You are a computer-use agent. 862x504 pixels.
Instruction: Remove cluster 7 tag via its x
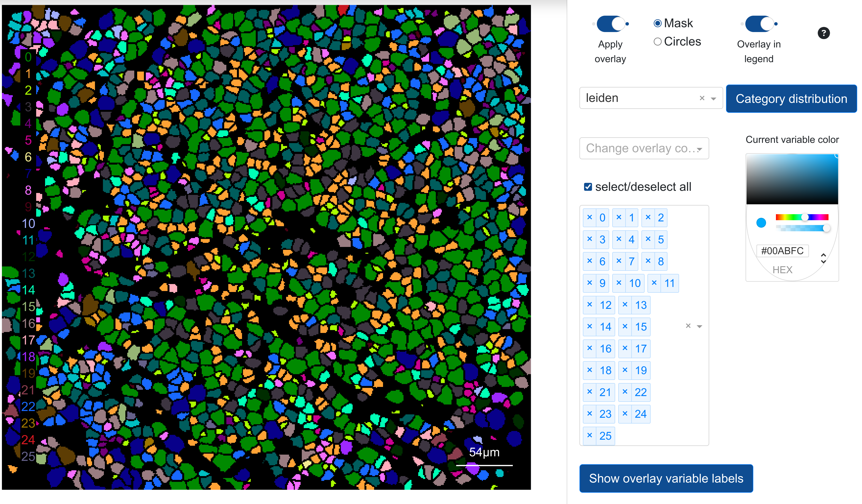619,261
